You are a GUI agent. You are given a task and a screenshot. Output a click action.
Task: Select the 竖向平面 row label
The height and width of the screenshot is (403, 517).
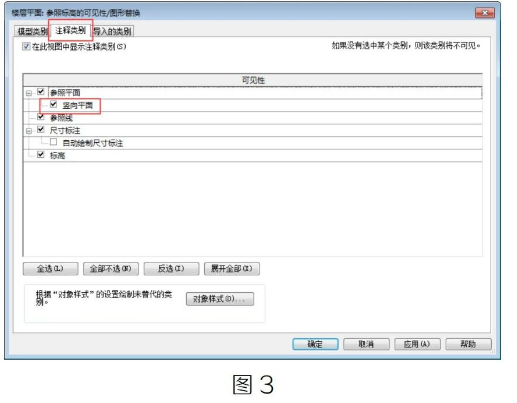pyautogui.click(x=77, y=105)
